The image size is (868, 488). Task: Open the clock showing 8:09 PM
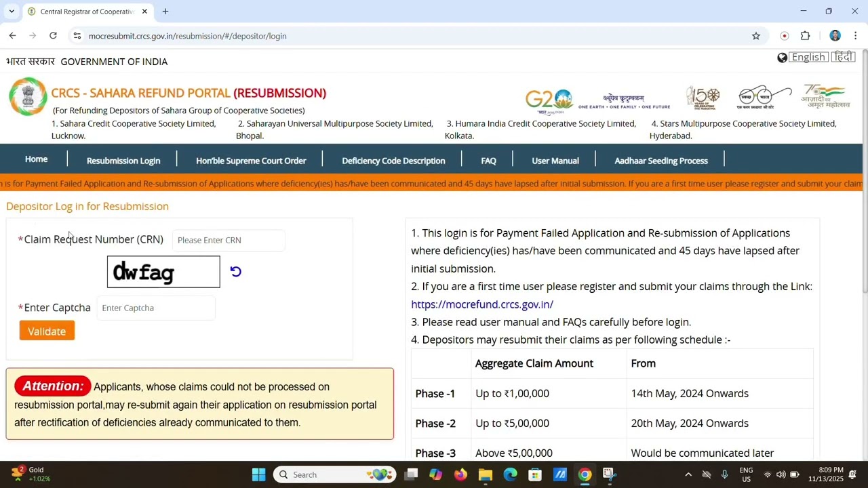[825, 474]
